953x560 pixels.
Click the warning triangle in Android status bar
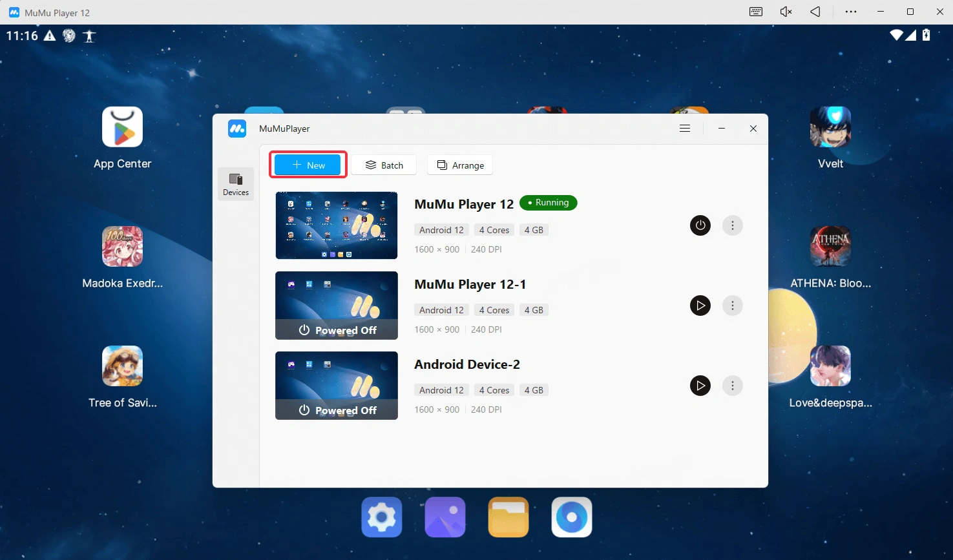50,36
